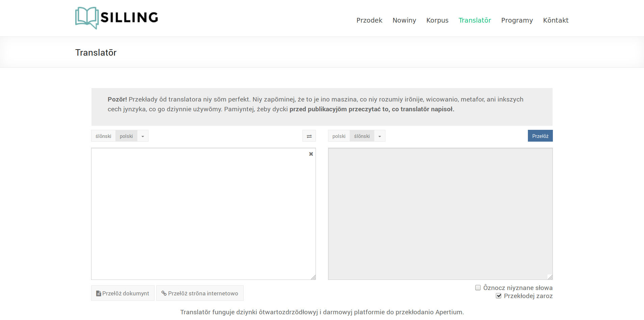Open source language dropdown arrow
Image resolution: width=644 pixels, height=320 pixels.
click(143, 136)
